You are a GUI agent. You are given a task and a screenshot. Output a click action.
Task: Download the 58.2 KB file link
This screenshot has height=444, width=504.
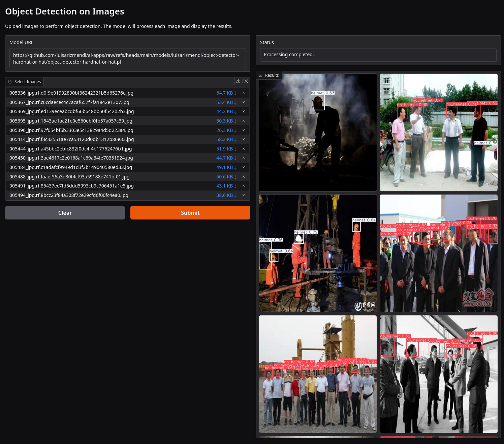226,139
